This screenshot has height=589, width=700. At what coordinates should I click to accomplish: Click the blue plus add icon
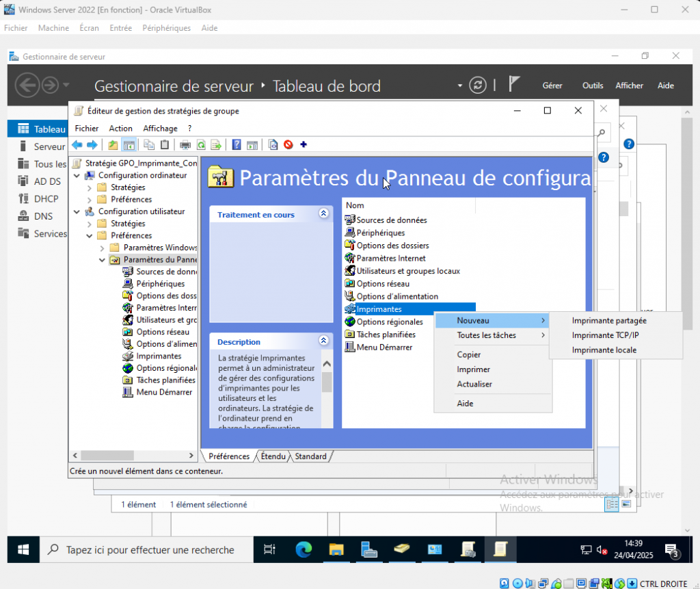pos(304,144)
